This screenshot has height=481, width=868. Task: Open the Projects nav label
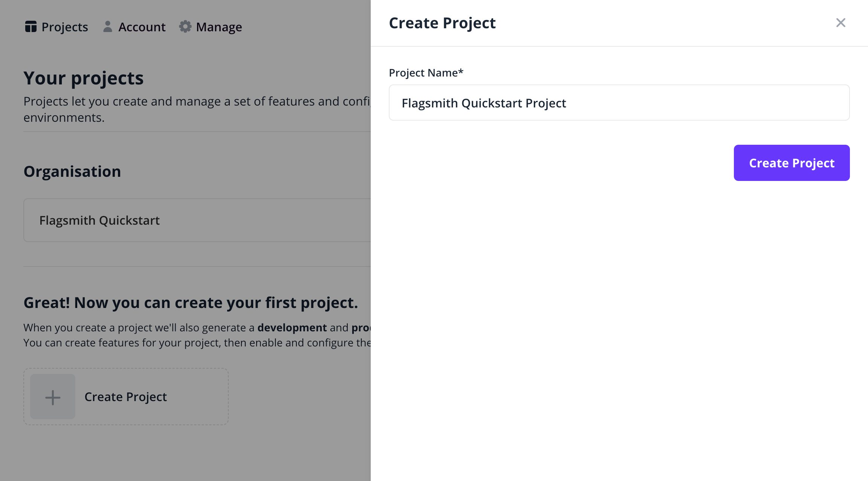coord(64,27)
